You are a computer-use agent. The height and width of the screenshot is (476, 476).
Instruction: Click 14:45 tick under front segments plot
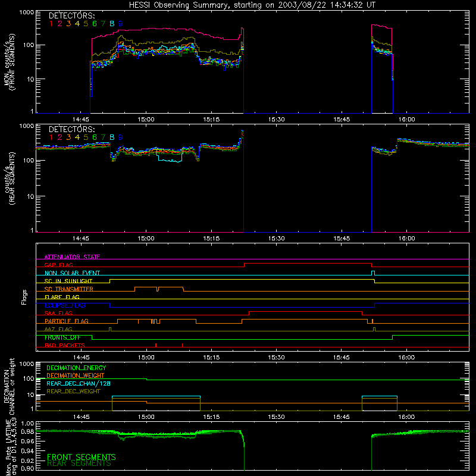(81, 120)
